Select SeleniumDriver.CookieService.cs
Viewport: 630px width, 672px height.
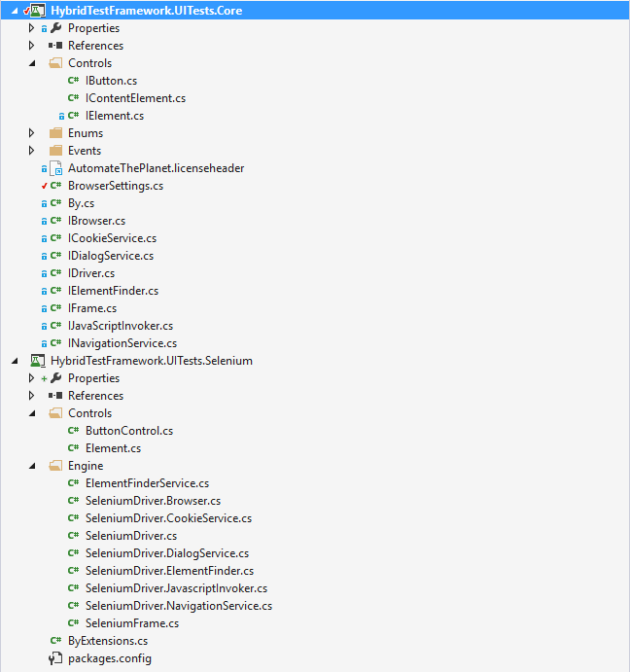coord(168,518)
